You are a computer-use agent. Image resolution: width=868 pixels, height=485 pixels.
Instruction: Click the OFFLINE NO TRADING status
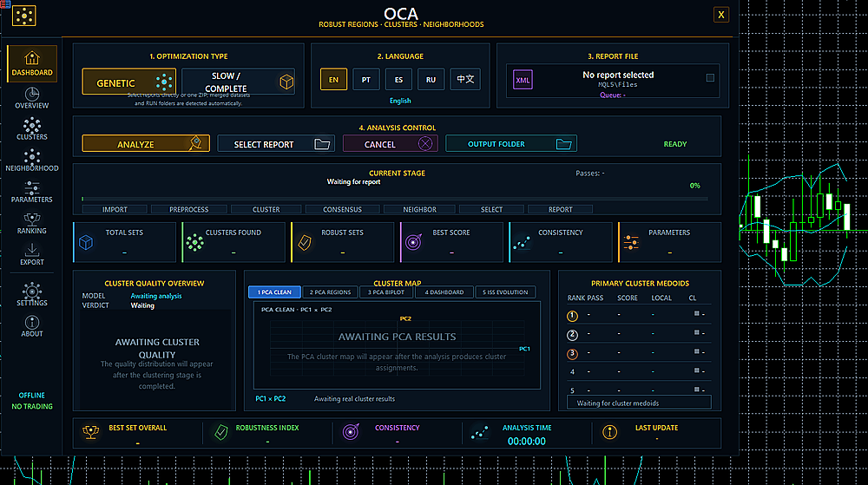click(32, 401)
